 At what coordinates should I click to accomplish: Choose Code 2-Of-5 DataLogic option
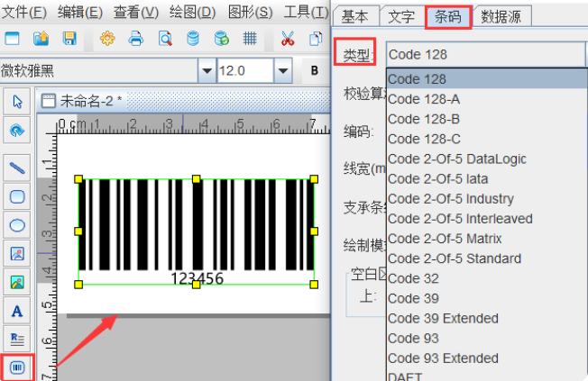pos(486,159)
